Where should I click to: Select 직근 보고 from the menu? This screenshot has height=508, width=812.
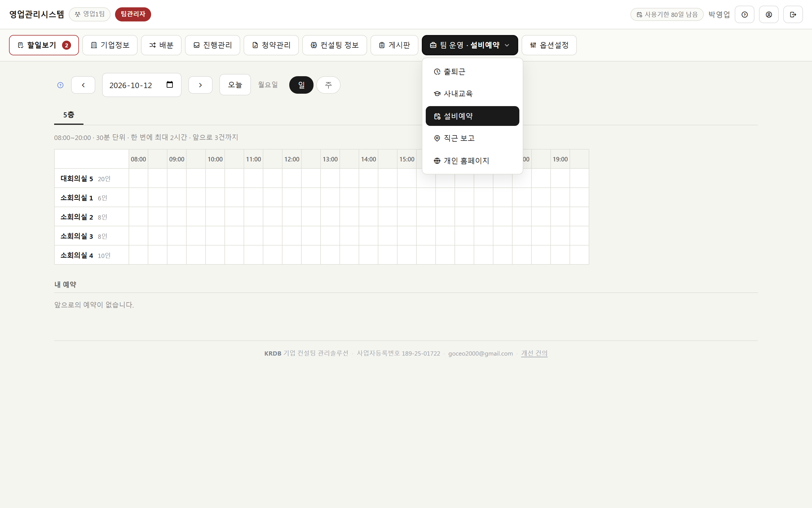(472, 138)
